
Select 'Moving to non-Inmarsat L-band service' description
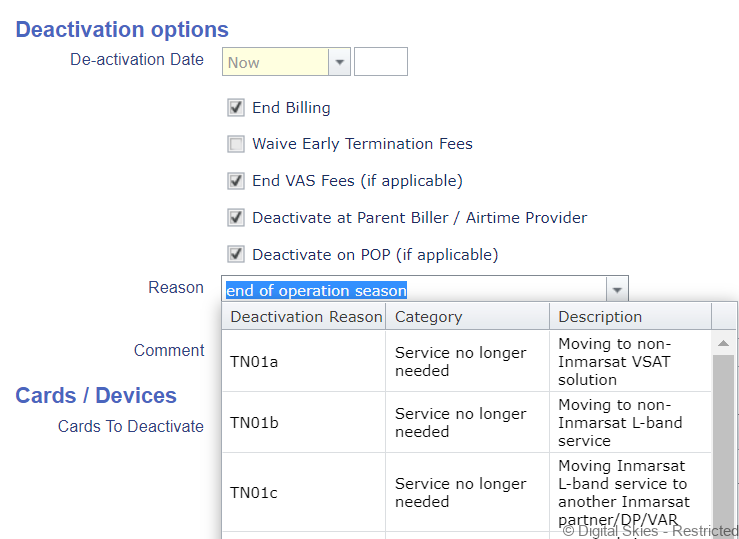pos(629,422)
